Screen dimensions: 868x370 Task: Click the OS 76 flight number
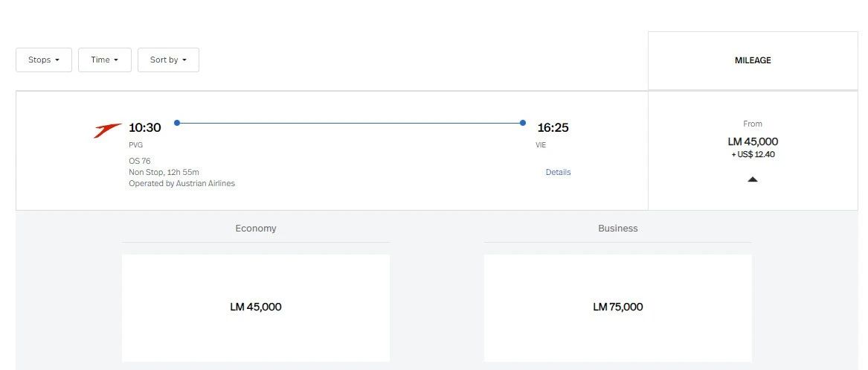click(x=140, y=161)
